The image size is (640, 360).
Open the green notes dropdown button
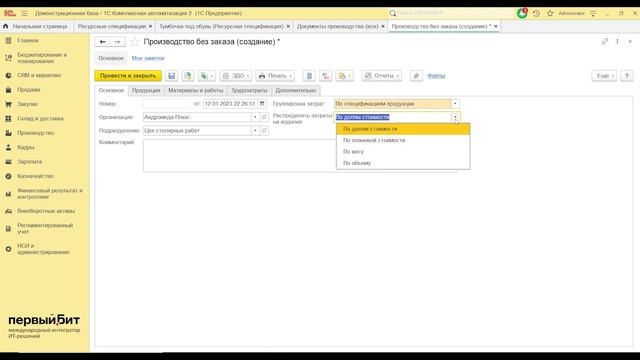click(344, 76)
